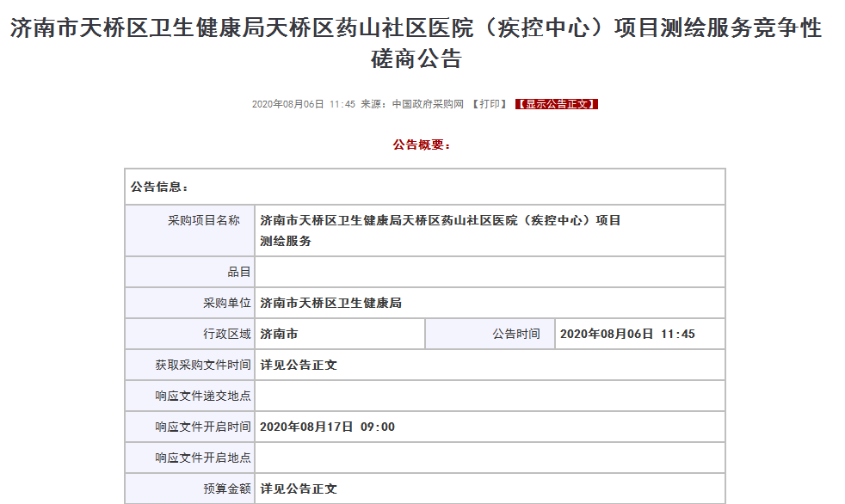The image size is (845, 504).
Task: Click the publish date 2020年08月06日 under the title
Action: click(287, 104)
